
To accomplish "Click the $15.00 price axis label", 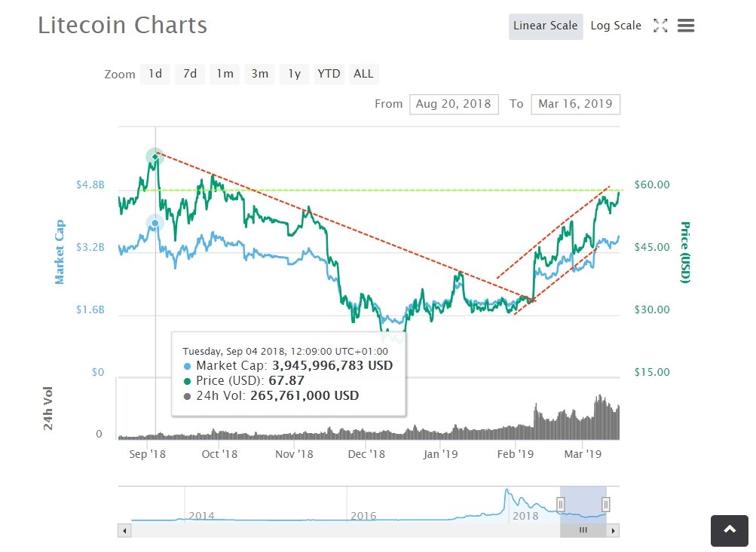I will [652, 372].
